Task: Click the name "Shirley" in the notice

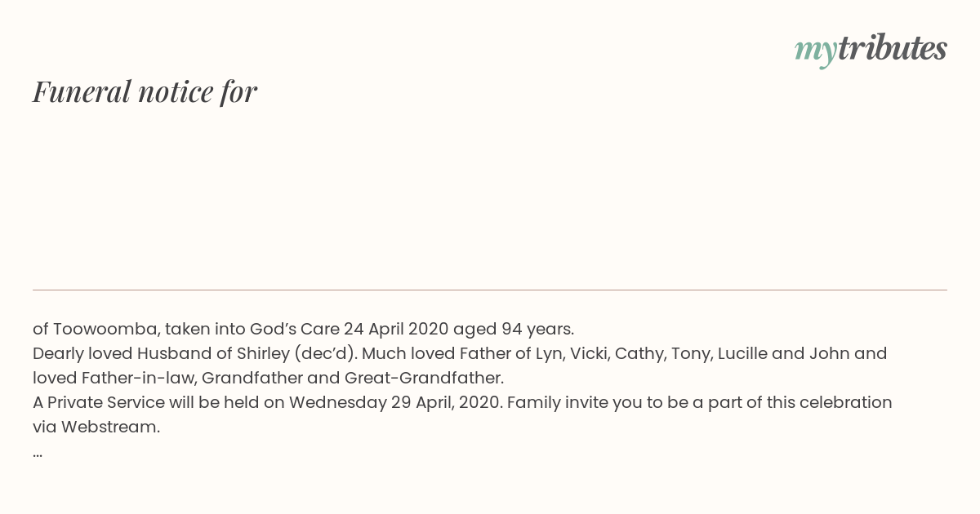Action: pyautogui.click(x=263, y=354)
